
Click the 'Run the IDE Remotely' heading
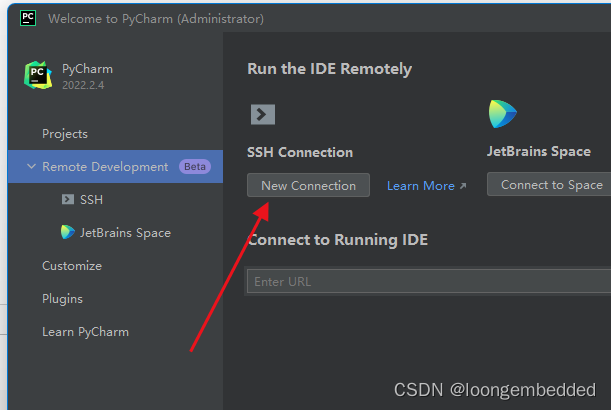click(329, 69)
